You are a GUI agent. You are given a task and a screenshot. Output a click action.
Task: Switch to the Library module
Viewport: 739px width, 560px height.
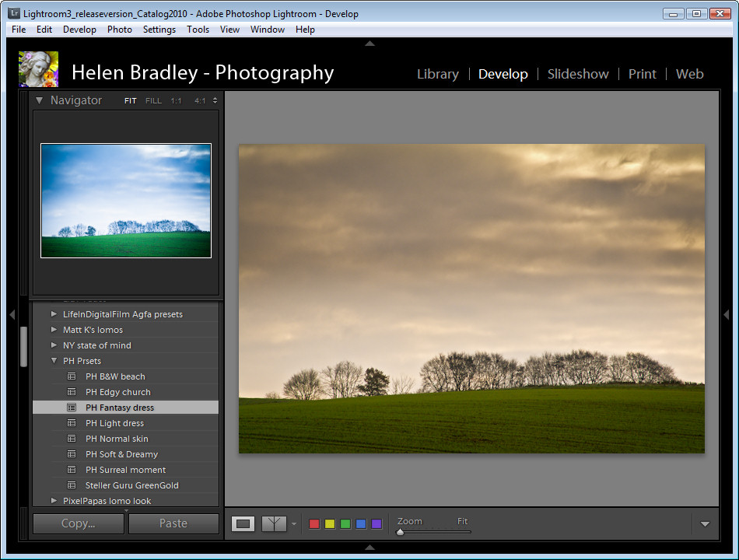coord(437,74)
